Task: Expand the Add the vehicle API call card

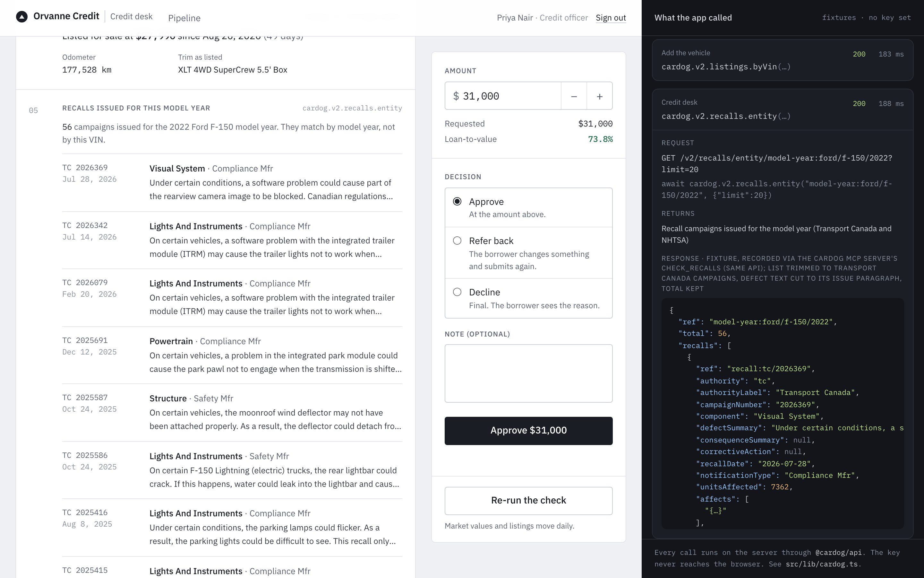Action: 782,60
